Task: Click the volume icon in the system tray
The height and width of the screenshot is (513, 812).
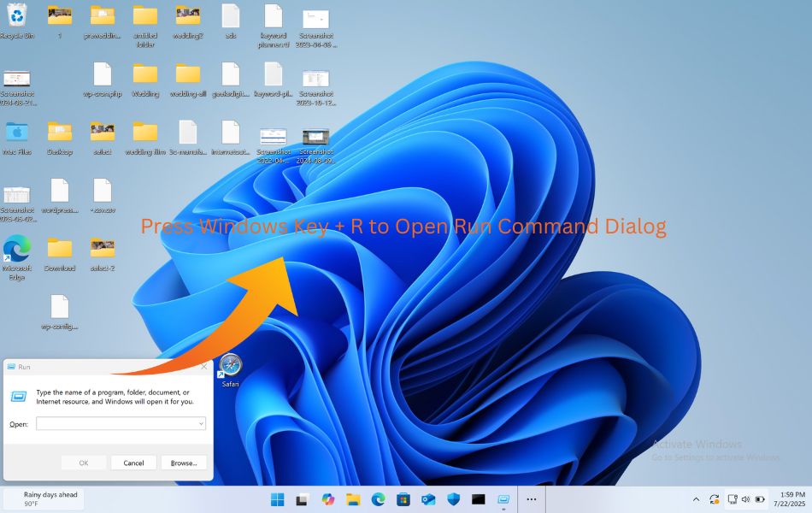Action: [745, 498]
